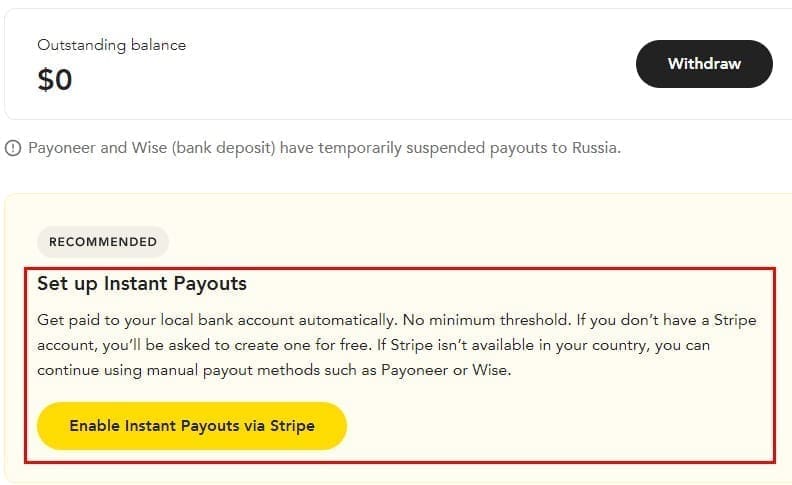Image resolution: width=792 pixels, height=485 pixels.
Task: Click "Stripe isn't available in your country" text
Action: click(x=520, y=345)
